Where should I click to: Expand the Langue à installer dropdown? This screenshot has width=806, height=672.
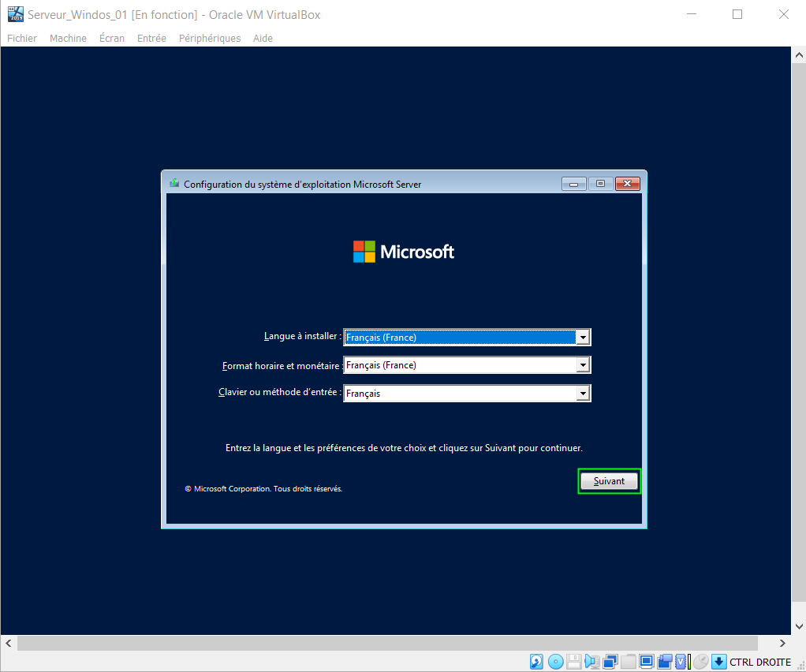(583, 338)
